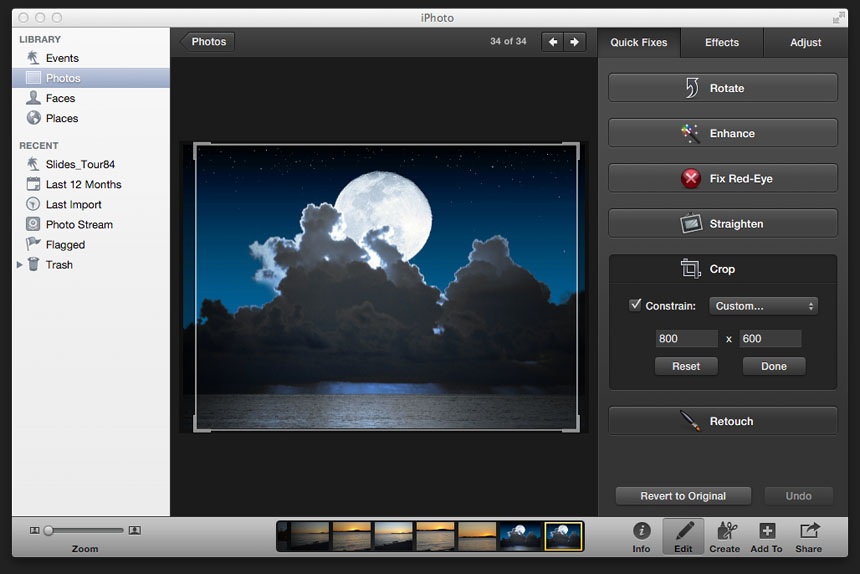Open Faces in the sidebar
This screenshot has width=860, height=574.
pos(60,98)
